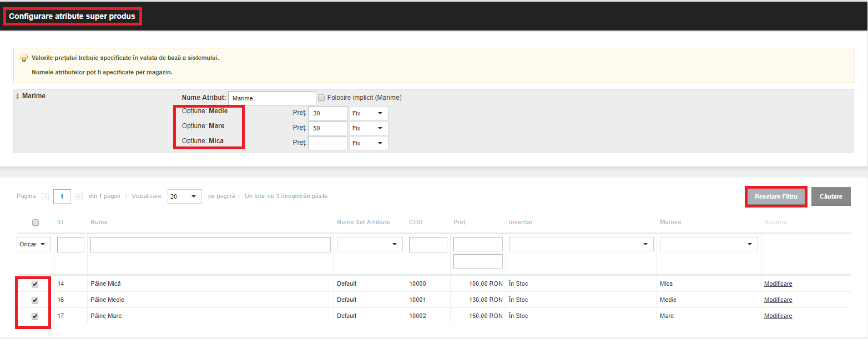The width and height of the screenshot is (868, 339).
Task: Click the empty Preț field for option Mica
Action: 328,143
